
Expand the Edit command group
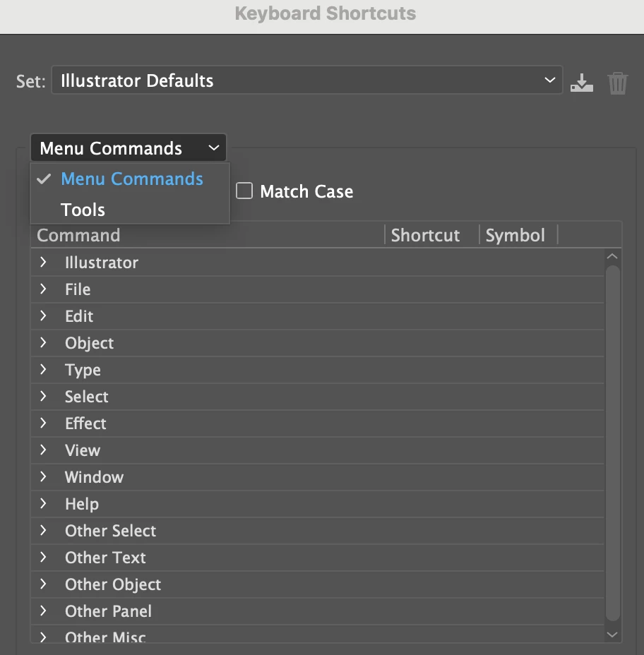(44, 316)
